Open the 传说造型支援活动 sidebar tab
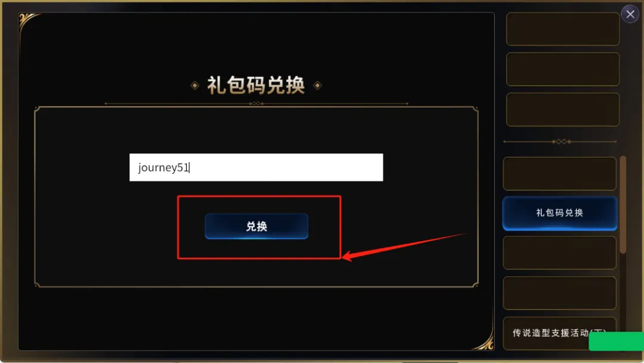Viewport: 644px width, 363px height. tap(559, 333)
